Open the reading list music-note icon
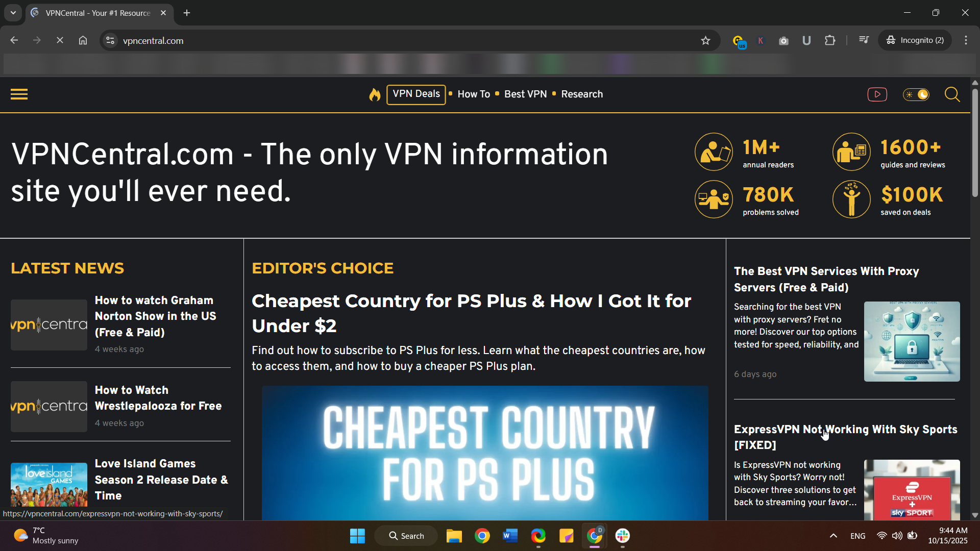This screenshot has width=980, height=551. tap(864, 40)
